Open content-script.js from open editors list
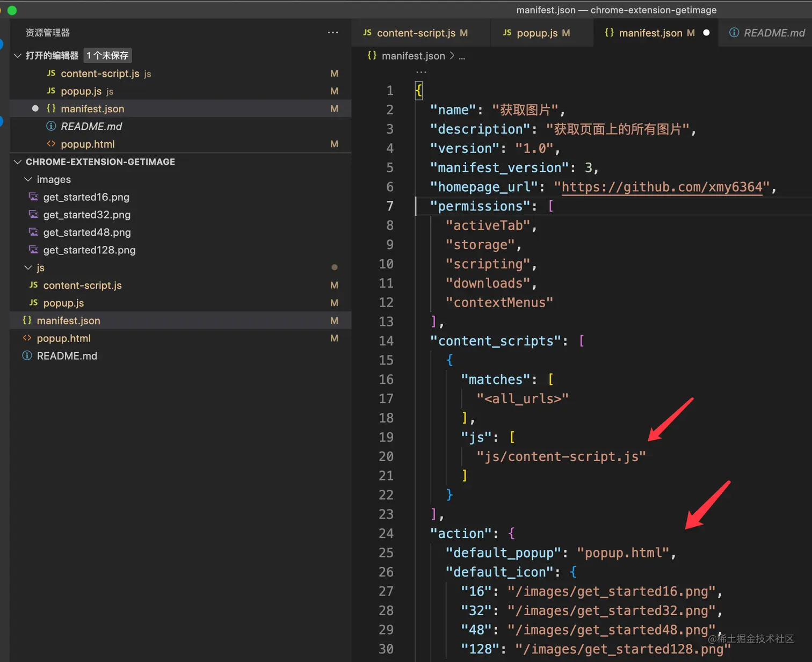812x662 pixels. point(180,74)
